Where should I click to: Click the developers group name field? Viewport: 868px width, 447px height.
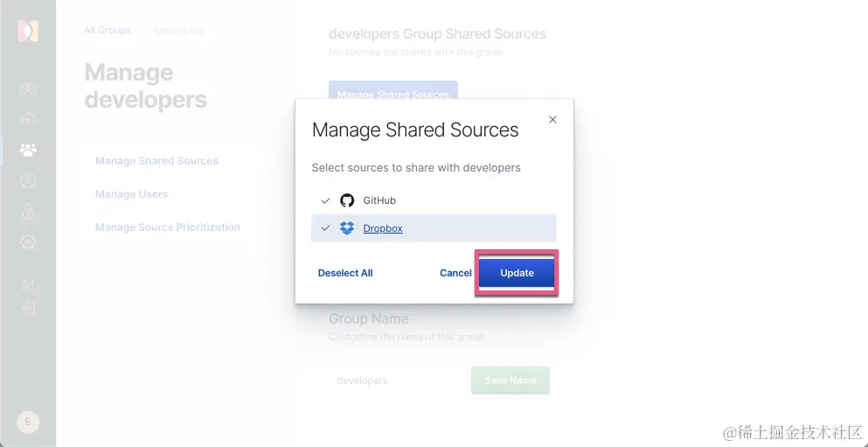pos(396,381)
